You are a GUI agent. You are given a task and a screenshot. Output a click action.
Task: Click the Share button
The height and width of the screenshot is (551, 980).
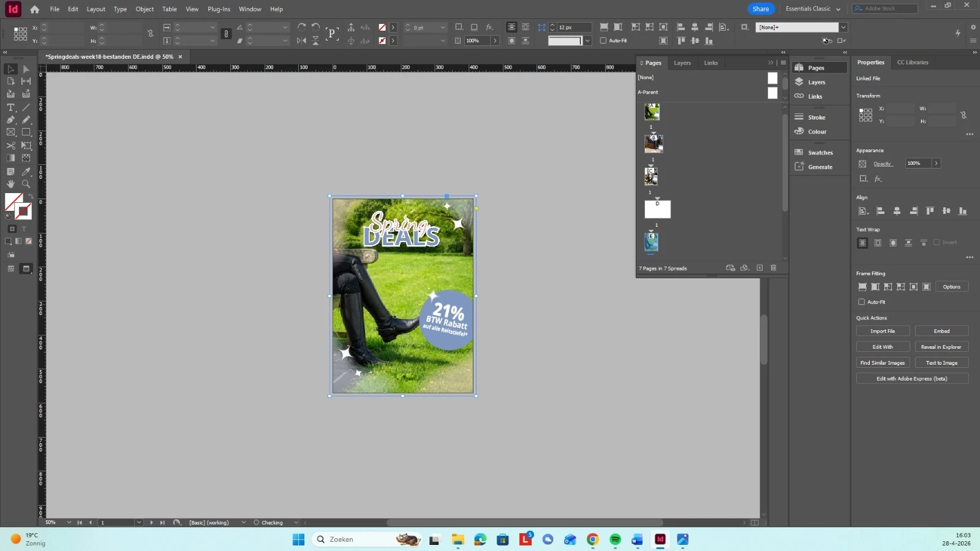[761, 9]
